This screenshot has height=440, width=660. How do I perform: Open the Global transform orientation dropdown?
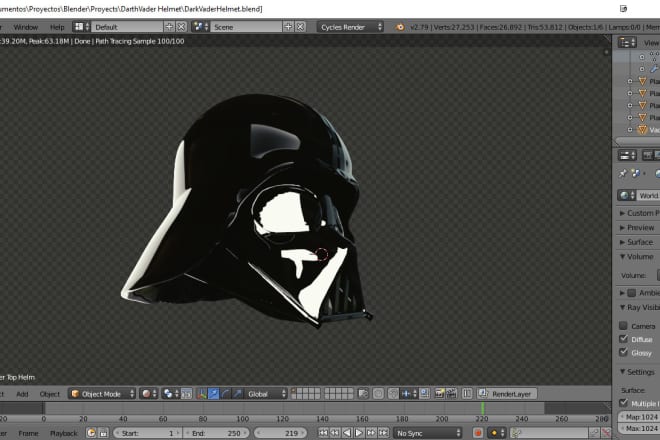click(x=266, y=394)
